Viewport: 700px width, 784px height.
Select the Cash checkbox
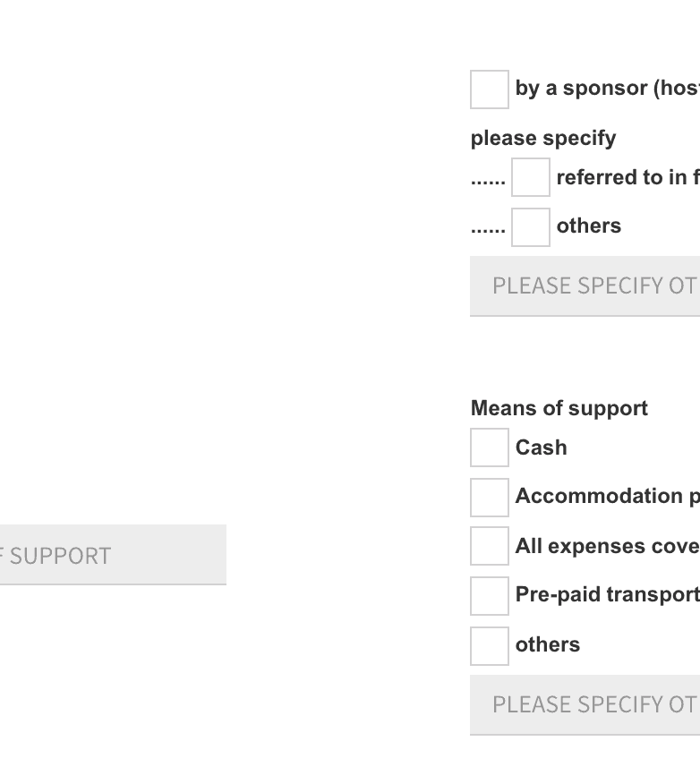click(x=490, y=447)
